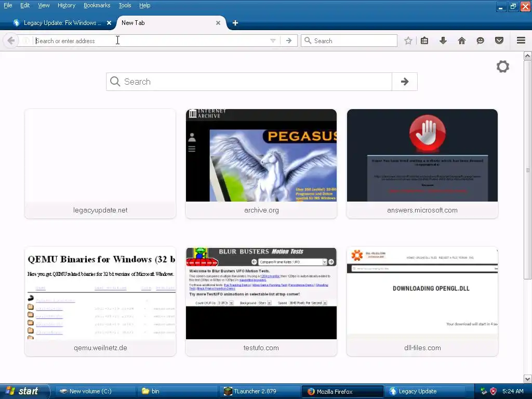Open the History menu
Image resolution: width=532 pixels, height=399 pixels.
click(x=66, y=5)
